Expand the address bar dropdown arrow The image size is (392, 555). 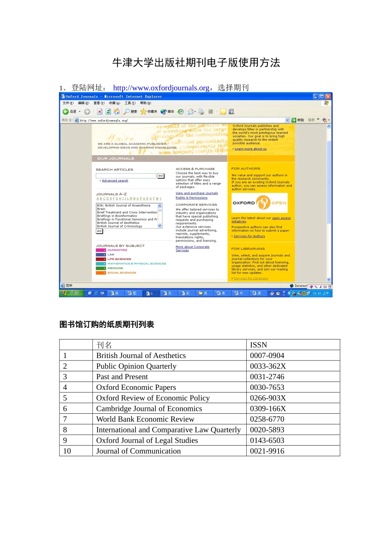(287, 120)
